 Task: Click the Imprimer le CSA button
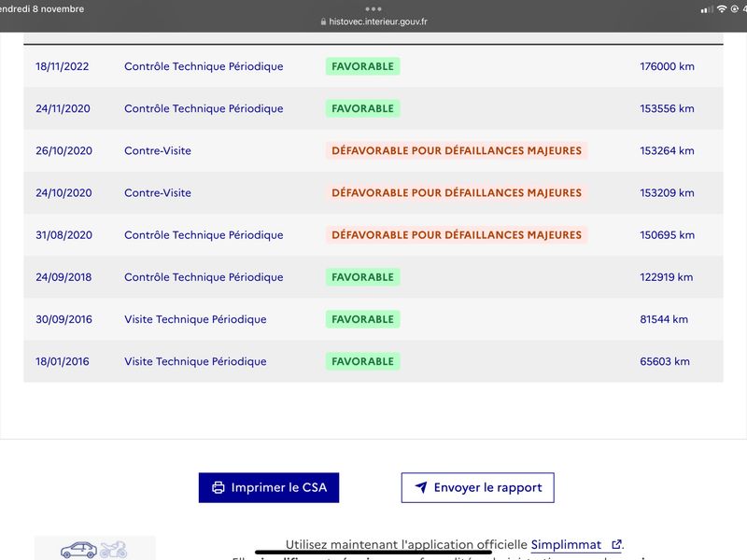(269, 487)
